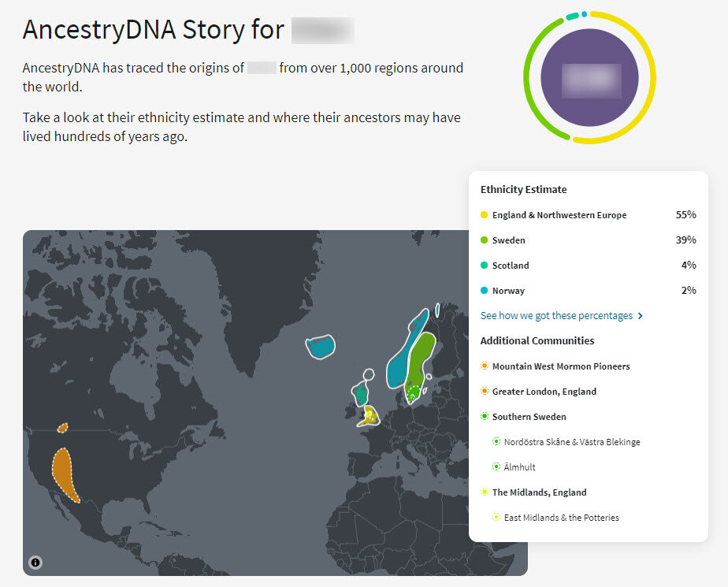Click the teal Scotland legend dot
Screen dimensions: 728x587
click(485, 266)
